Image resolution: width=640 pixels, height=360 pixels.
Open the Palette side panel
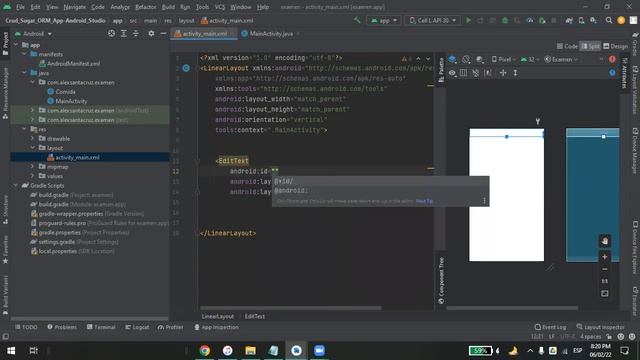click(x=441, y=70)
